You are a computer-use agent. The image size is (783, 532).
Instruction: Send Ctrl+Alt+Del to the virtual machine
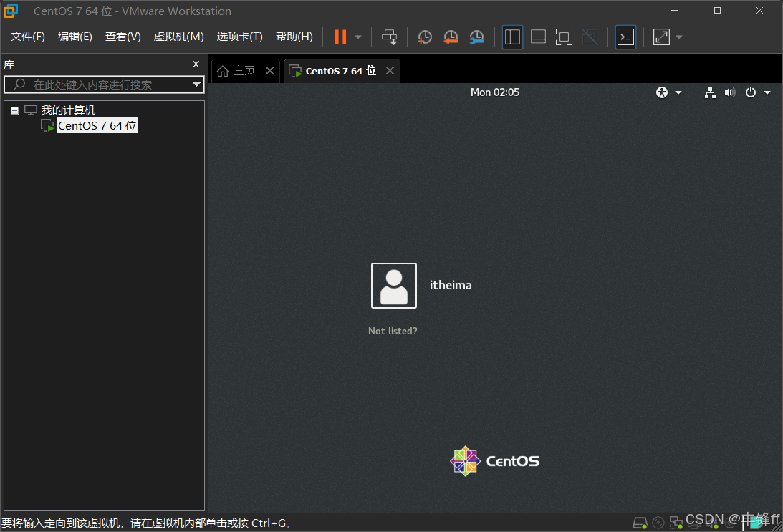[390, 37]
